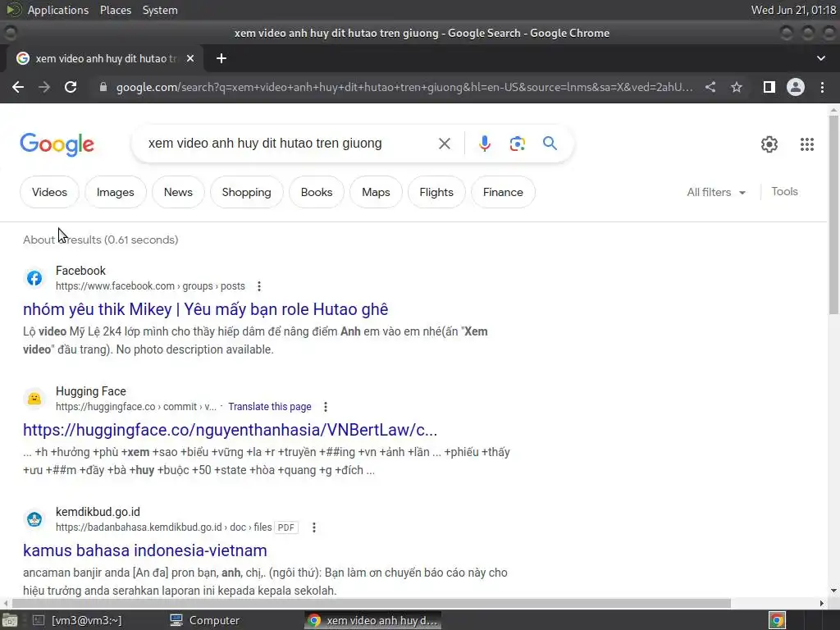Search by image with Lens icon
This screenshot has height=630, width=840.
[517, 144]
